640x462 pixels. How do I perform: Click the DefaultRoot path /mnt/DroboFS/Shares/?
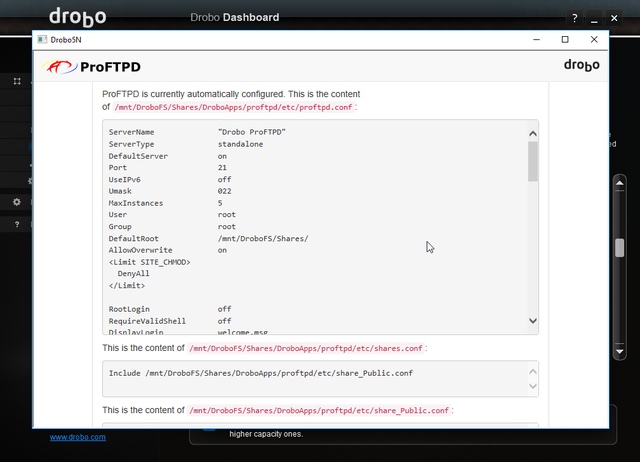pyautogui.click(x=263, y=238)
